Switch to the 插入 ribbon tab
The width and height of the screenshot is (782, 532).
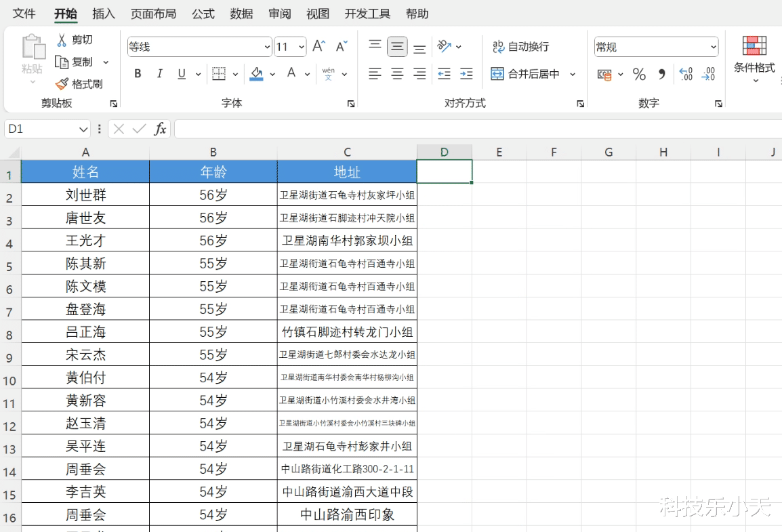(104, 14)
